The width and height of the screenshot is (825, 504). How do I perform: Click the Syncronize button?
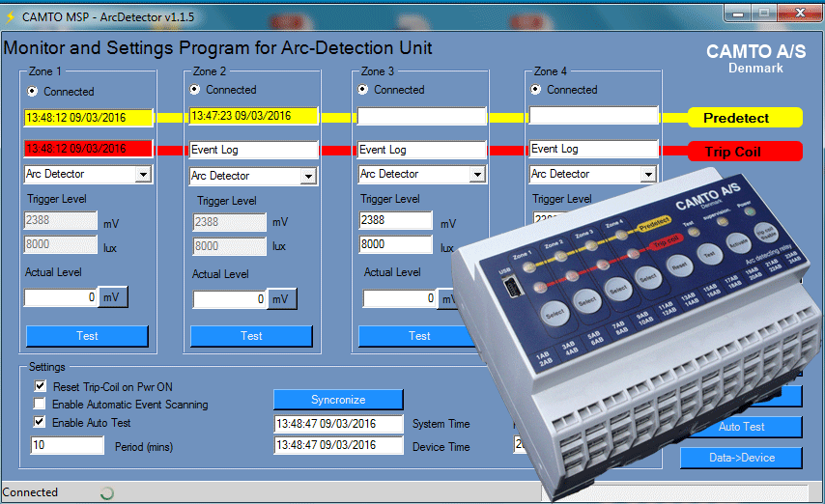coord(338,400)
